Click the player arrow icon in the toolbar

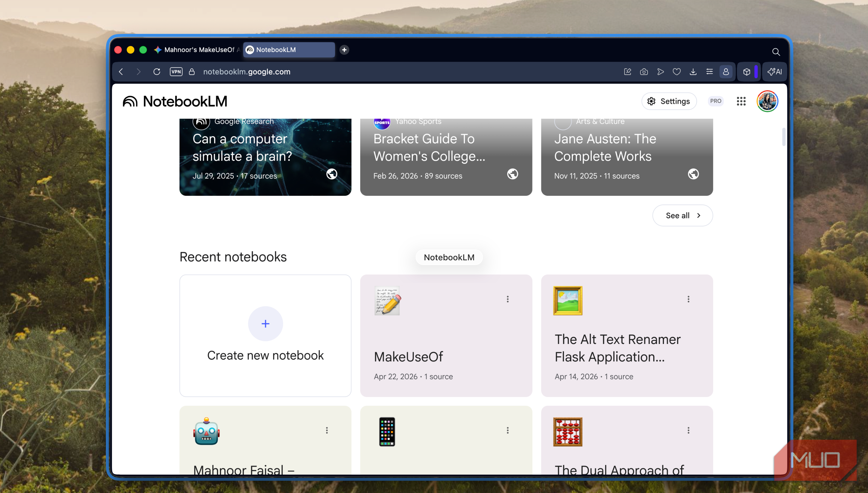tap(660, 72)
